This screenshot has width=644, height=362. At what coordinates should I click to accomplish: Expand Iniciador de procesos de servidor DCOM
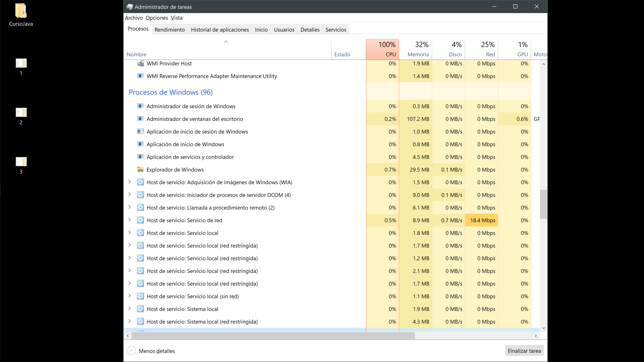pyautogui.click(x=129, y=195)
